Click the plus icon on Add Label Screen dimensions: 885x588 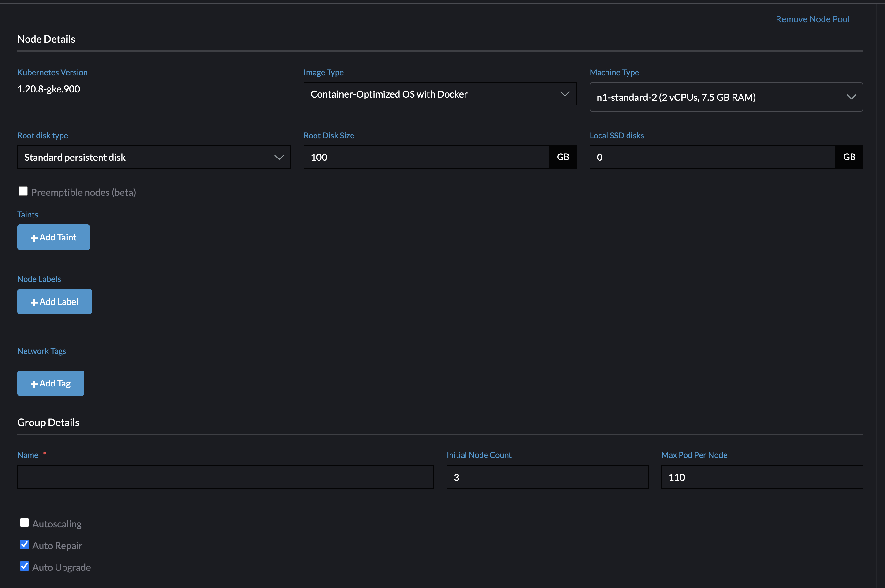(x=34, y=302)
